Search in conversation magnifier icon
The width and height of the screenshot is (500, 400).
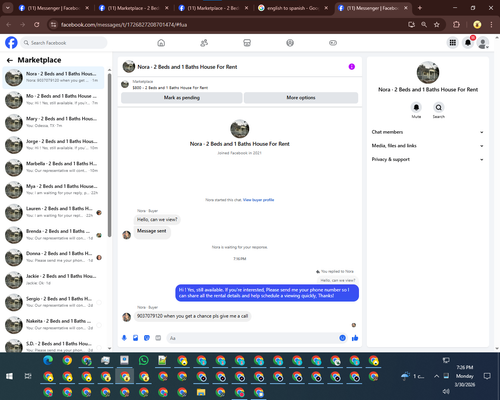[x=439, y=107]
